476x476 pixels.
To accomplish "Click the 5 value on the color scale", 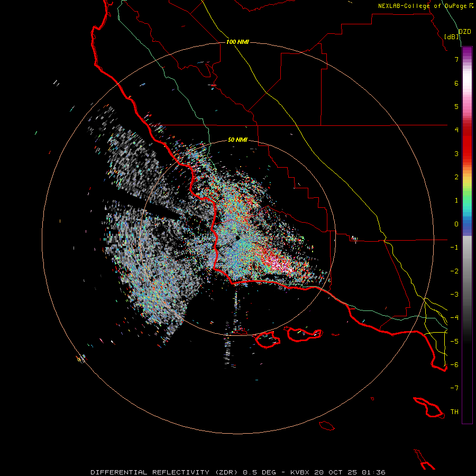I will (x=456, y=106).
